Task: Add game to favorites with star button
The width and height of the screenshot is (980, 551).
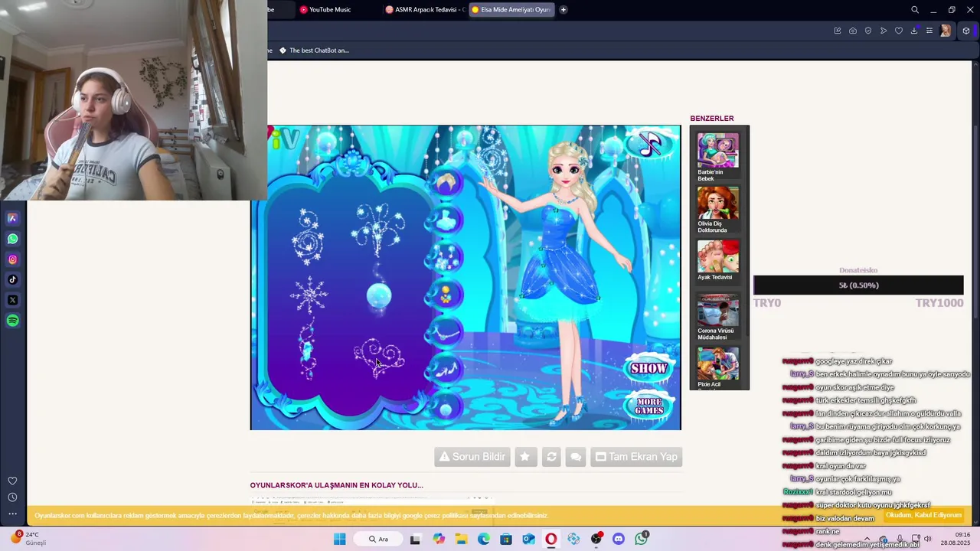Action: click(x=525, y=457)
